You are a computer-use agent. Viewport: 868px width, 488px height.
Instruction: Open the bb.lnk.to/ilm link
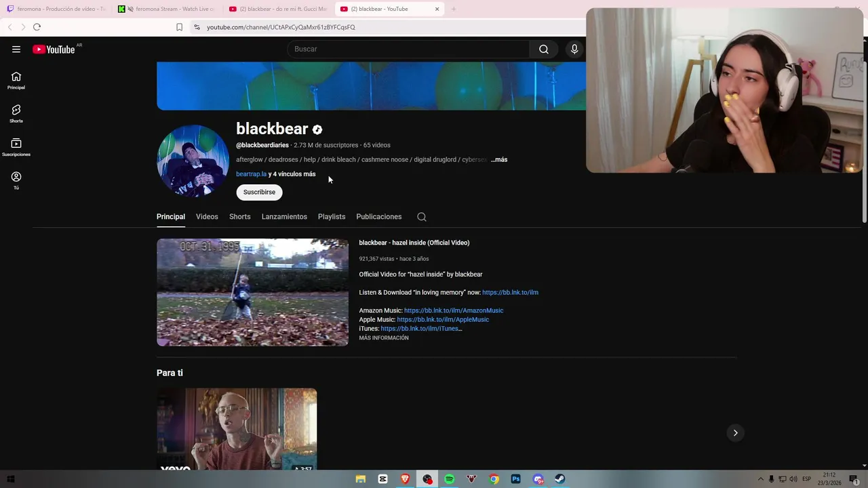point(510,293)
